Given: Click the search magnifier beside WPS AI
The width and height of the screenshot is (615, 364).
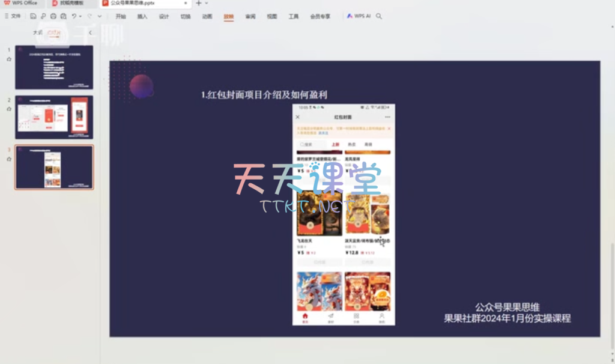Looking at the screenshot, I should click(x=379, y=16).
